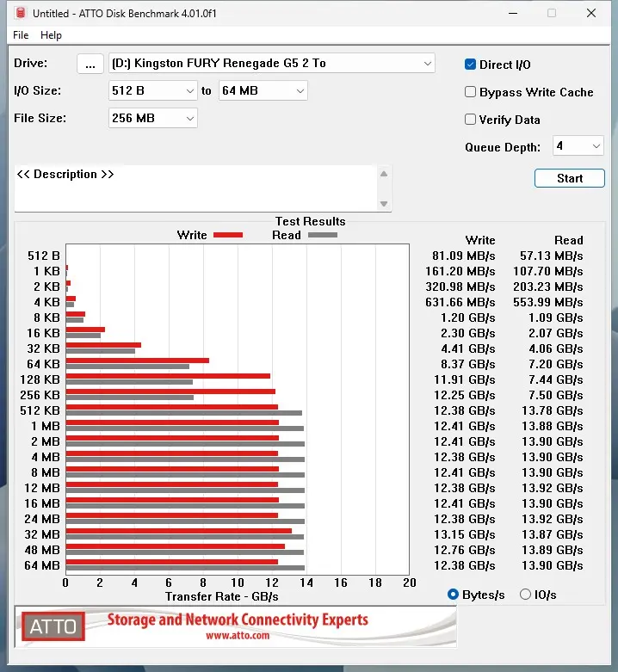Click inside the Description text box
Screen dimensions: 618x672
[195, 188]
